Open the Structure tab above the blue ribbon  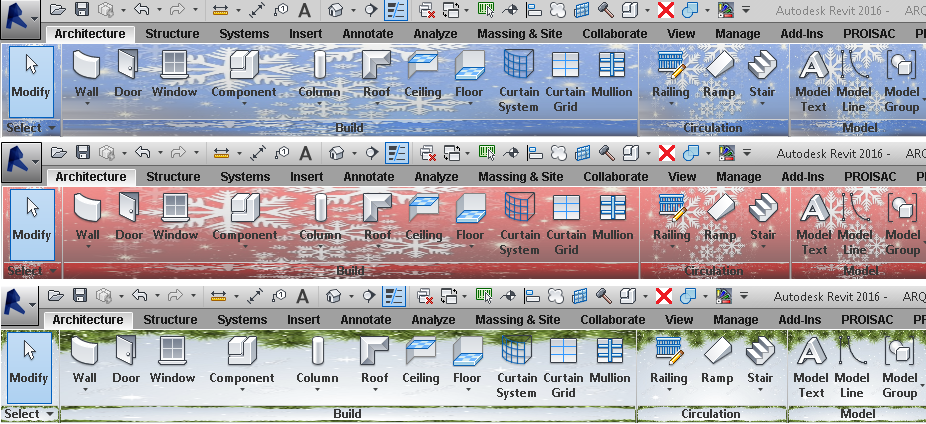pos(172,34)
